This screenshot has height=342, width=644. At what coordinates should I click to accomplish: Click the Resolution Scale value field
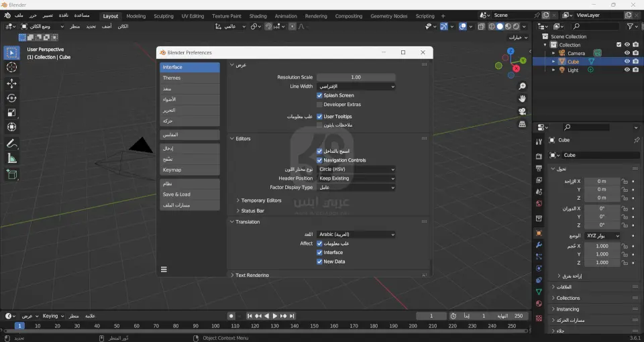(356, 77)
